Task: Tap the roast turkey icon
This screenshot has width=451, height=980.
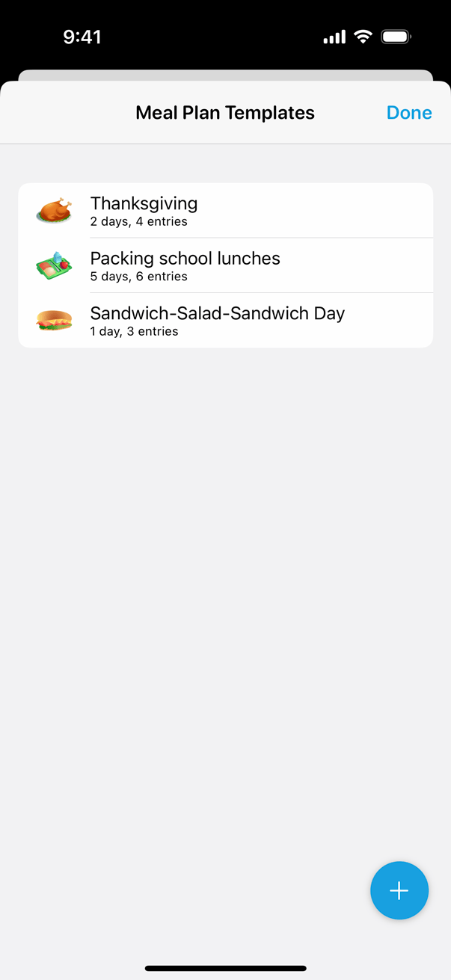Action: [54, 211]
